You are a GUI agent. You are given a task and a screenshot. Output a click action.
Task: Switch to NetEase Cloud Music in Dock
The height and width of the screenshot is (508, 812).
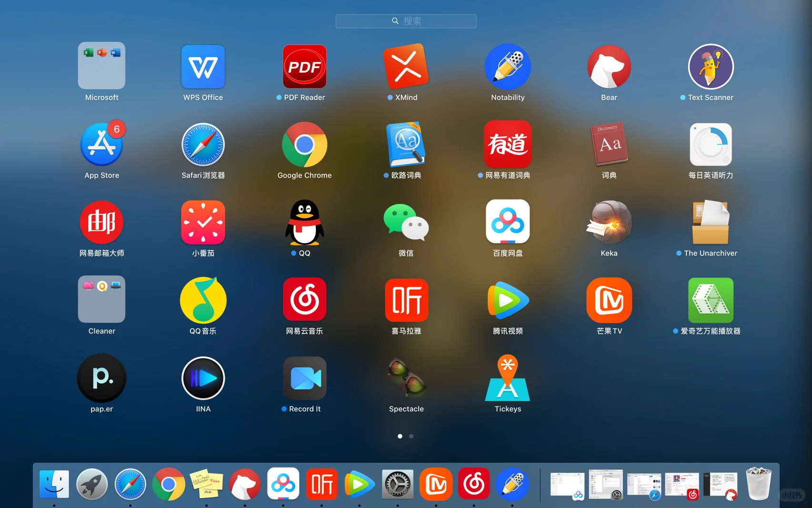[474, 484]
